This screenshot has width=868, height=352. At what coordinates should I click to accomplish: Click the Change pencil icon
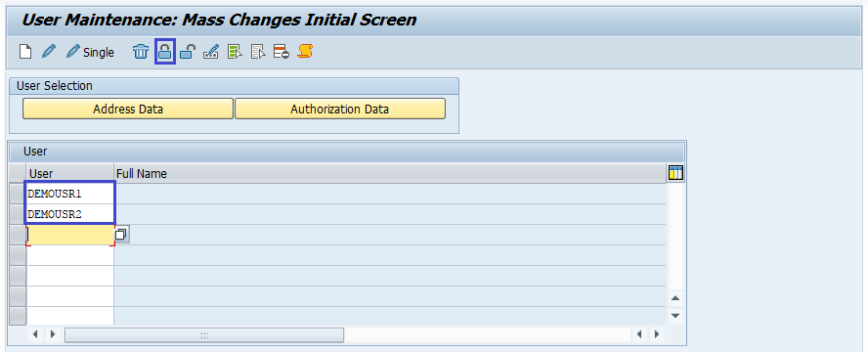click(x=49, y=52)
